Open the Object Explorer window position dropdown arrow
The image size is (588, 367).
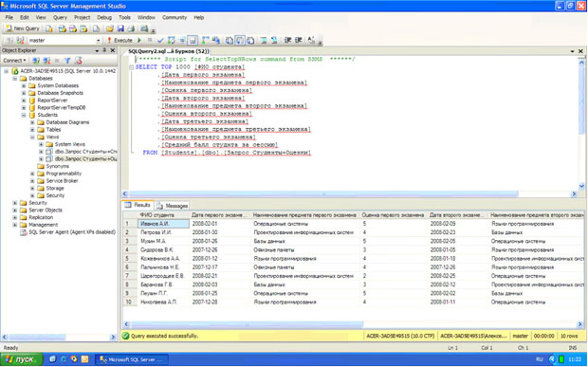pos(97,50)
